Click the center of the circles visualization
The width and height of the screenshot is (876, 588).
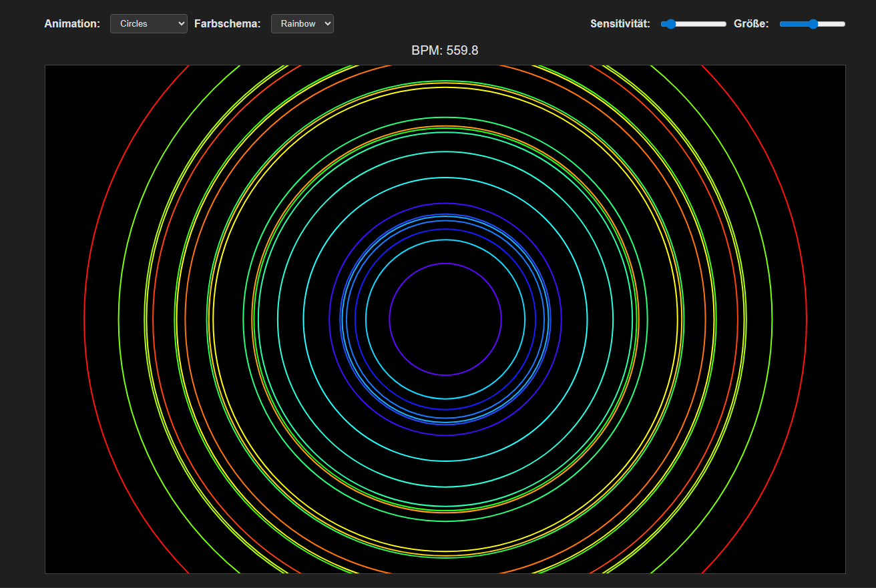pos(444,319)
